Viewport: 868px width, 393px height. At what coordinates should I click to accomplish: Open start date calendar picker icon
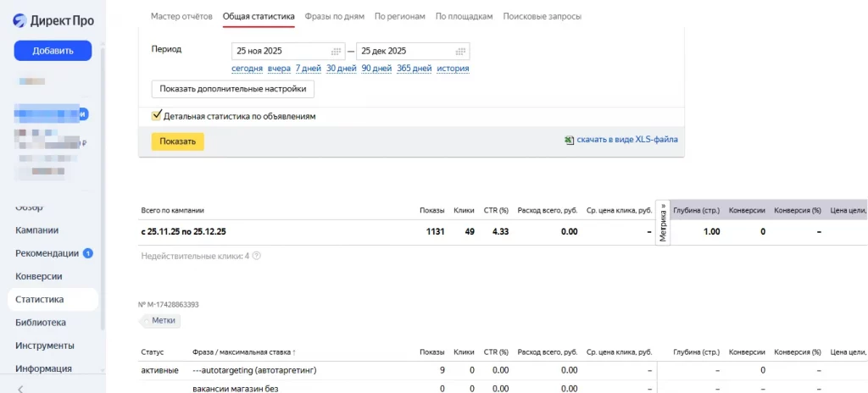[x=336, y=52]
